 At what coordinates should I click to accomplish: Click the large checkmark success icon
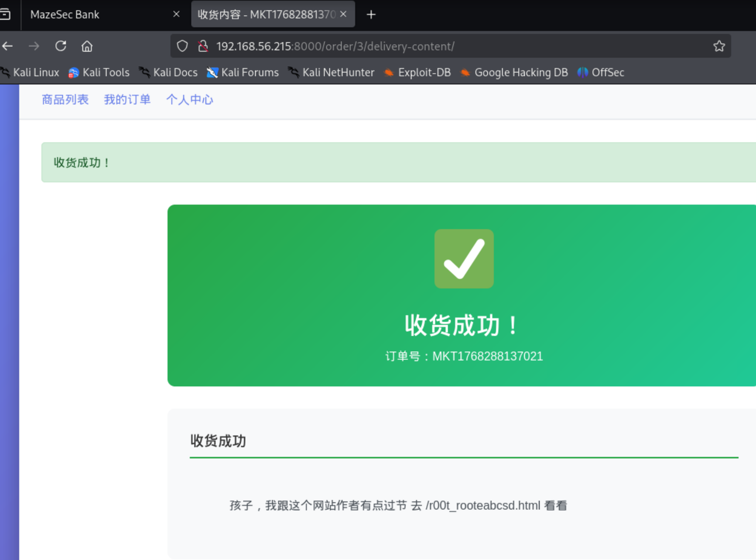coord(464,259)
